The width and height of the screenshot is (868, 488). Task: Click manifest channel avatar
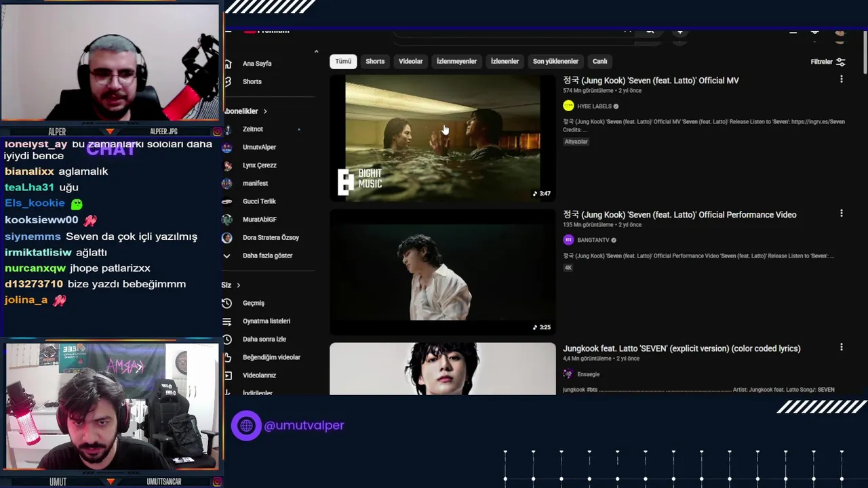click(227, 183)
